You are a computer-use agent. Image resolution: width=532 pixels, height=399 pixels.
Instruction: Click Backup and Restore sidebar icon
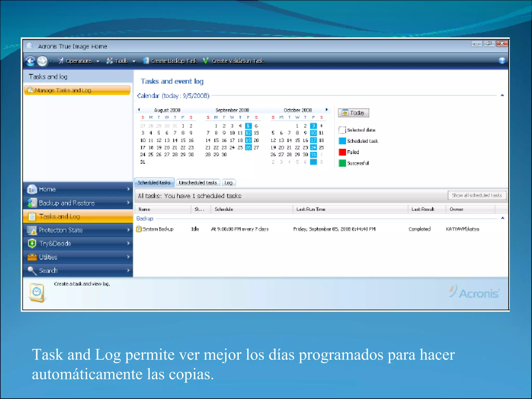[x=32, y=203]
